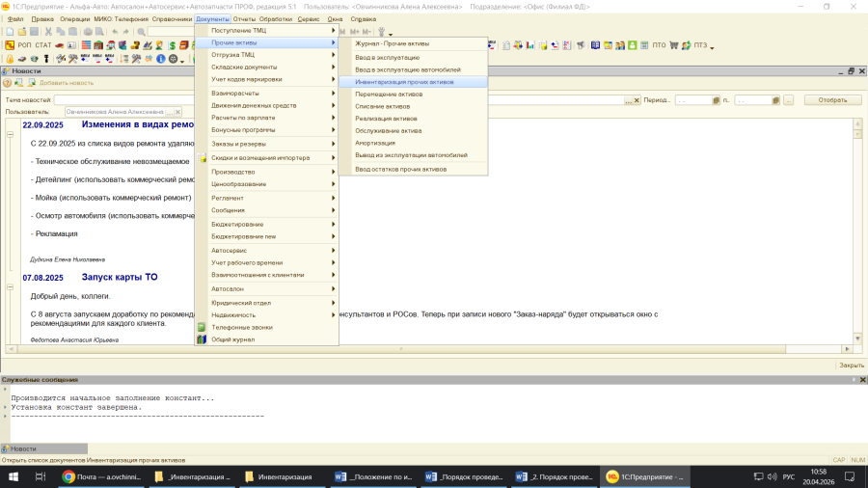Click the period end date field
The width and height of the screenshot is (868, 488).
coord(753,100)
